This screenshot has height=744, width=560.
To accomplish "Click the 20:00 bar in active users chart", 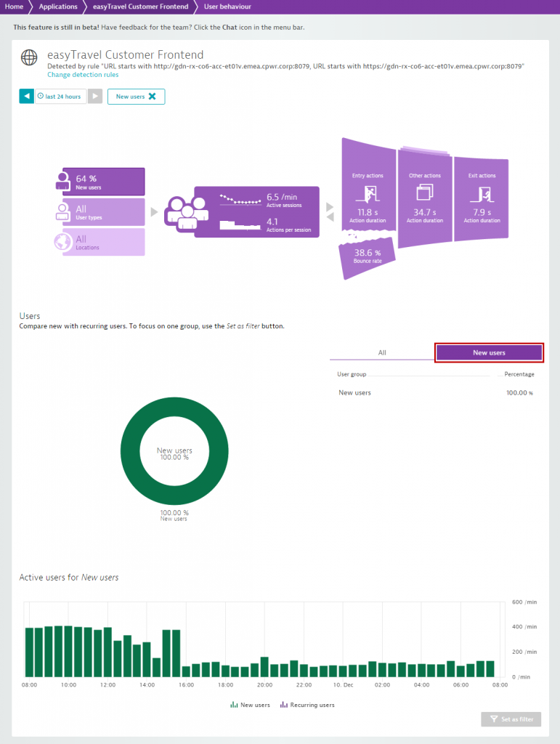I will tap(264, 667).
